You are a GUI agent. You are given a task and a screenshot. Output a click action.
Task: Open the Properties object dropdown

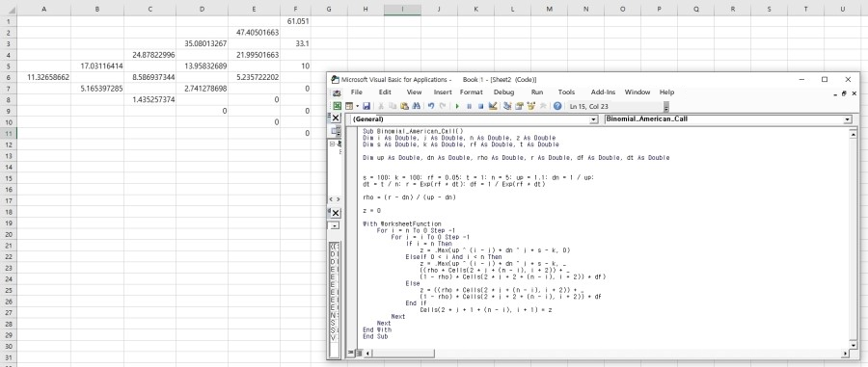click(335, 225)
